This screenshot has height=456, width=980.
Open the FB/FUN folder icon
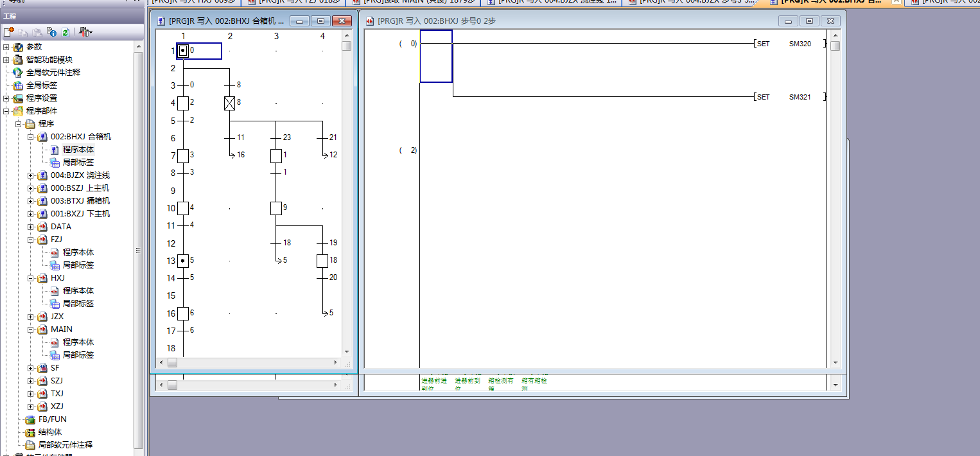tap(30, 419)
